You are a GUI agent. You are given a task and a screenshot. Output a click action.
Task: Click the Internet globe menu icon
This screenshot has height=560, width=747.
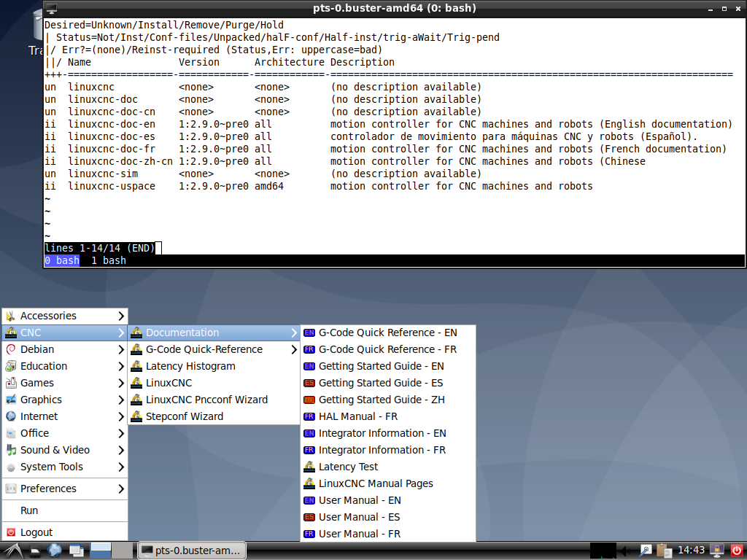point(11,416)
